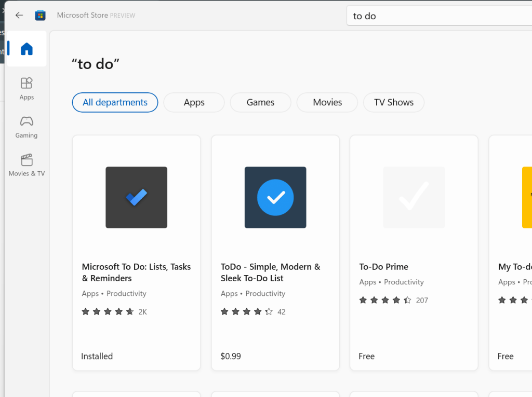Open ToDo - Simple, Modern & Sleek title

(x=270, y=272)
